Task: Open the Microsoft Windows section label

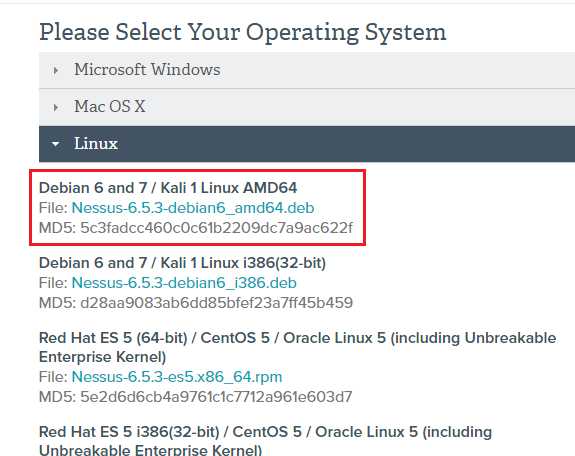Action: 147,69
